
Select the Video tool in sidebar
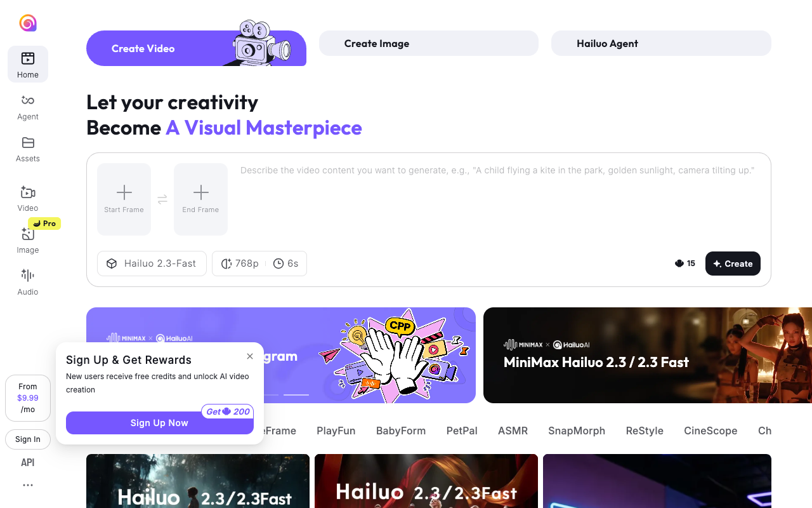(28, 198)
